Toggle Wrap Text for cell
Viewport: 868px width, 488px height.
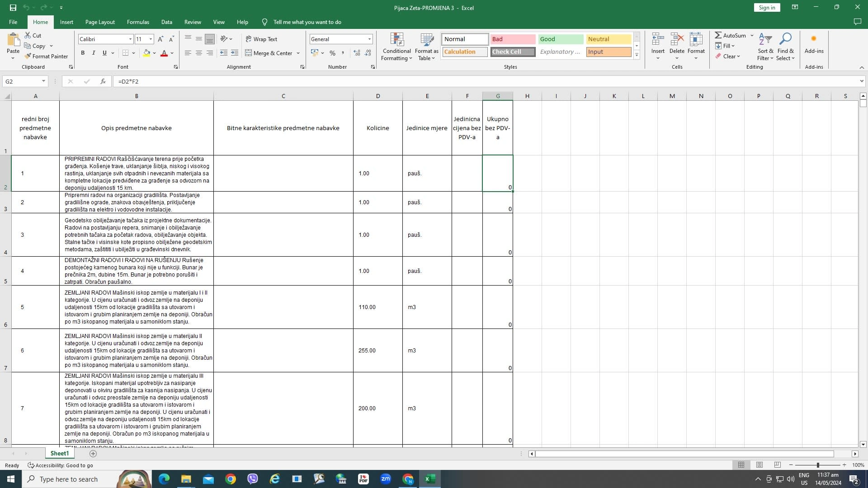261,39
